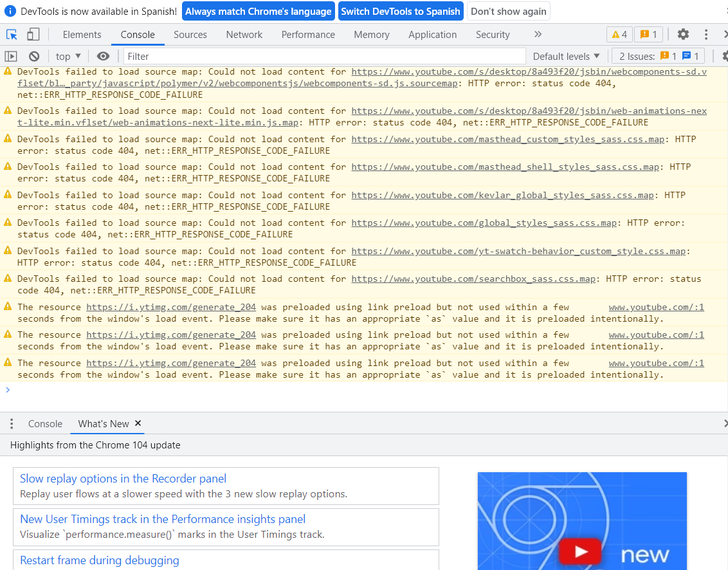Open the drawer three-dot menu beside Console
The height and width of the screenshot is (570, 728).
[x=12, y=424]
